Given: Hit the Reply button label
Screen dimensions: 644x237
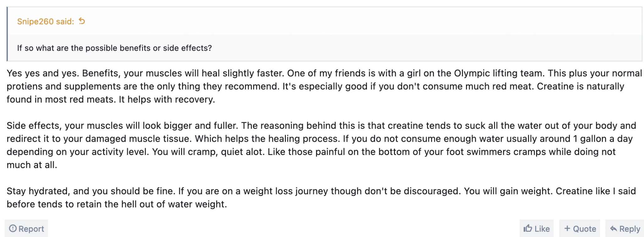Looking at the screenshot, I should coord(630,229).
